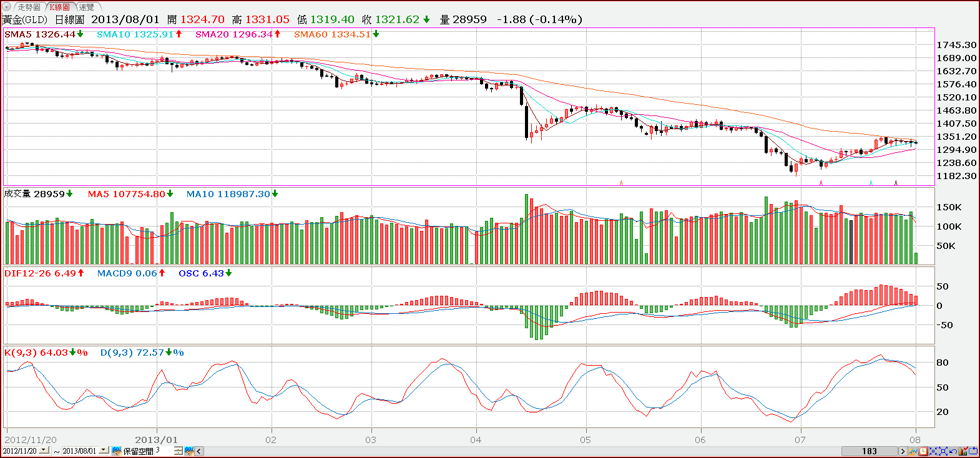Click the high price 1331.05 value
Image resolution: width=980 pixels, height=458 pixels.
(267, 20)
